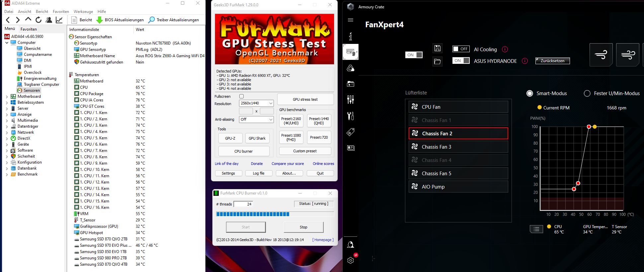The width and height of the screenshot is (644, 272).
Task: Open the AIDA64 graph chart icon
Action: pyautogui.click(x=59, y=20)
